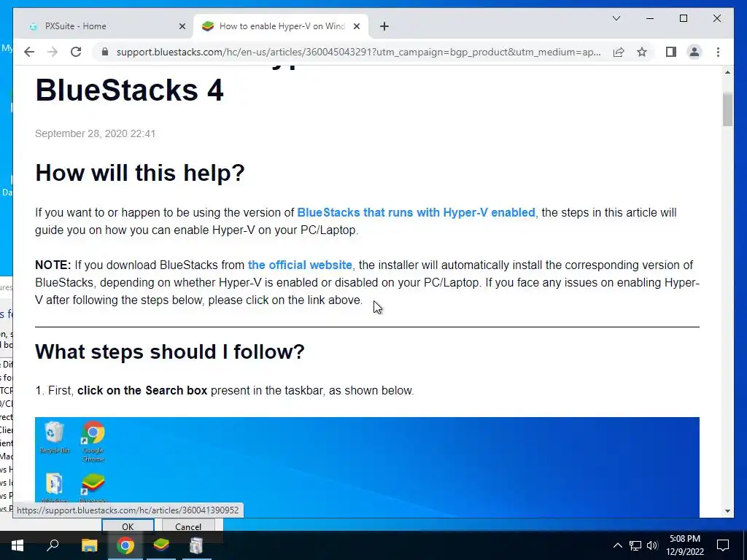Maximize the Chrome window
This screenshot has width=747, height=560.
684,18
